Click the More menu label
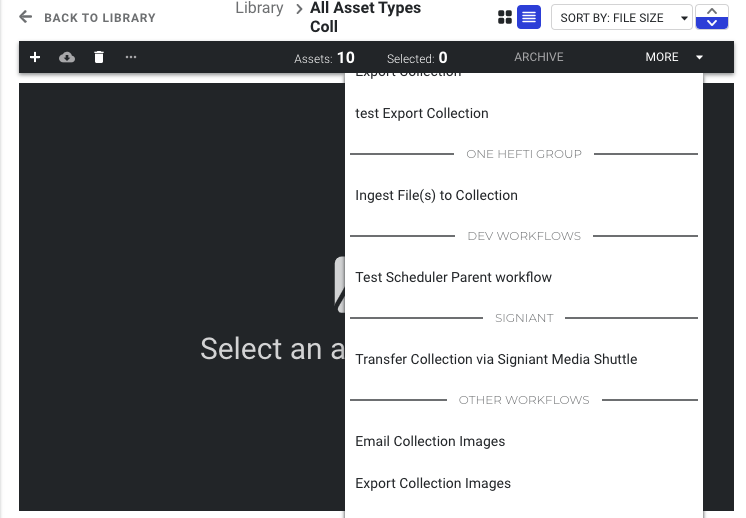 (661, 58)
